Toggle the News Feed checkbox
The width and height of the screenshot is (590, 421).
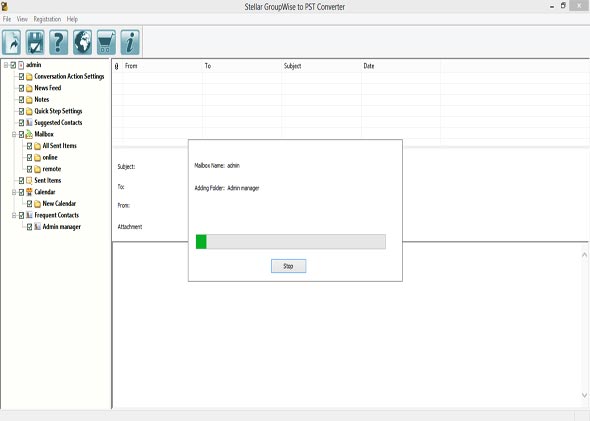[x=21, y=88]
